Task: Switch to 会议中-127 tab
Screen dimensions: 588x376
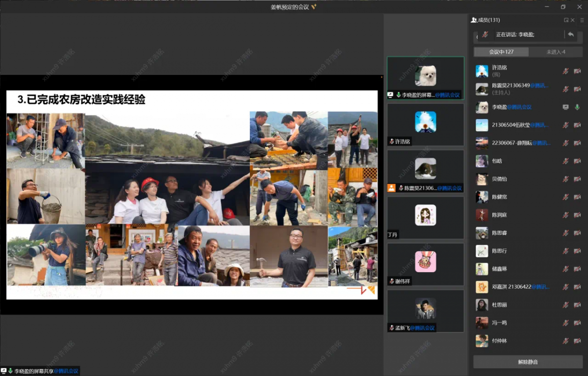Action: (501, 52)
